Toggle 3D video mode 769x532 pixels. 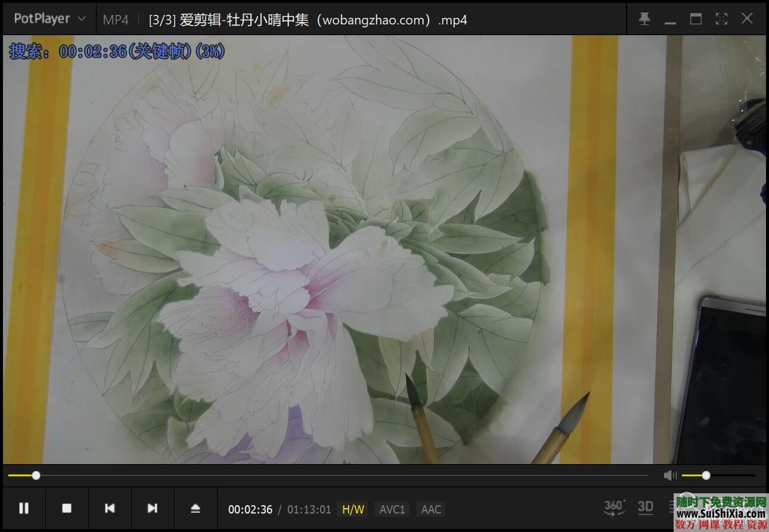[x=646, y=507]
